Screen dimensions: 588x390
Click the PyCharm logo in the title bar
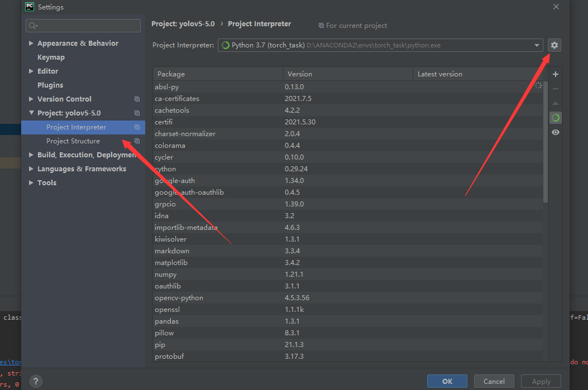pos(30,7)
